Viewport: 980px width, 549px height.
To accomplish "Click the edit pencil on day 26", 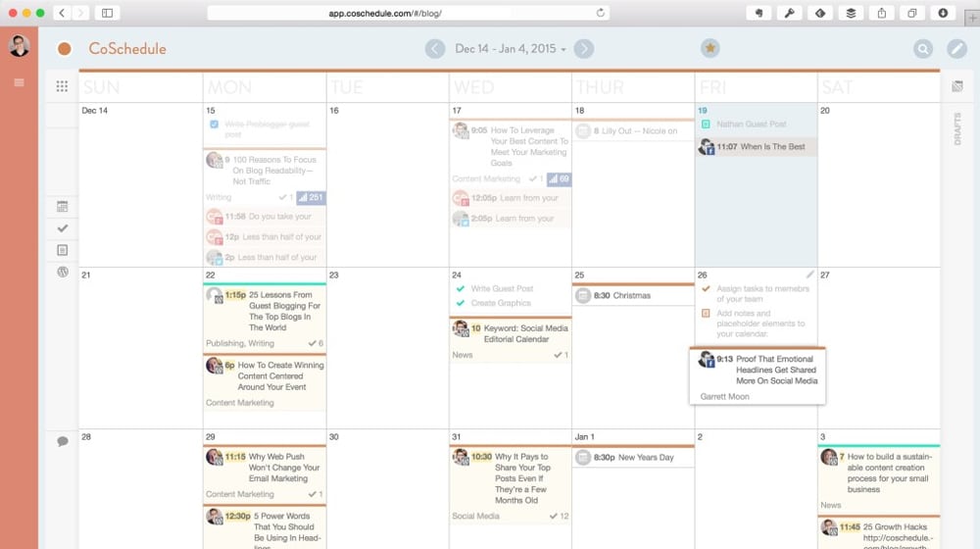I will point(810,274).
